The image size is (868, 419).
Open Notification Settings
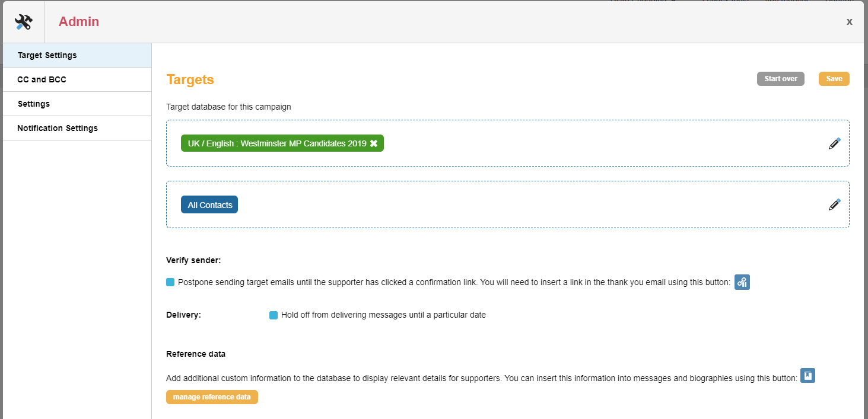point(58,127)
